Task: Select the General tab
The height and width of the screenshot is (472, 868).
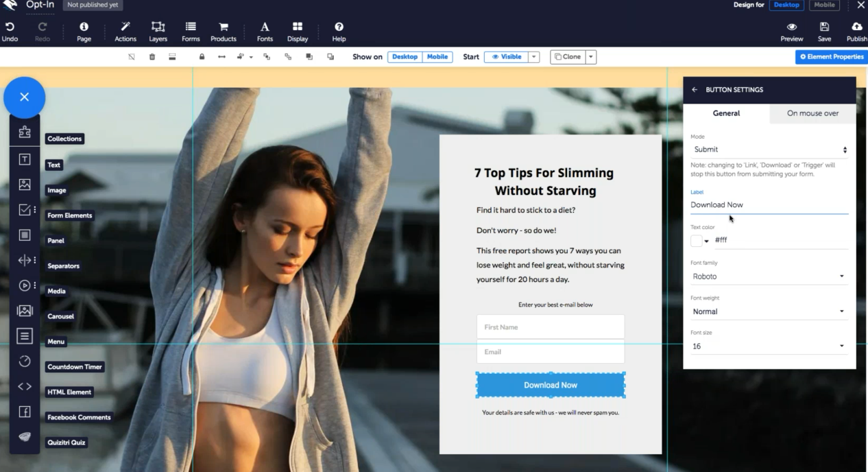Action: tap(726, 113)
